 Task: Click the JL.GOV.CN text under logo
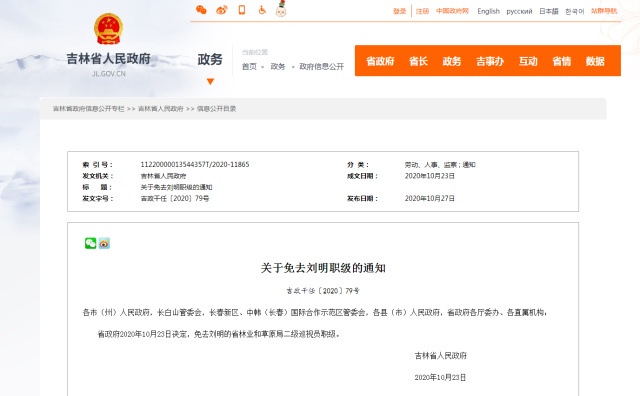109,74
